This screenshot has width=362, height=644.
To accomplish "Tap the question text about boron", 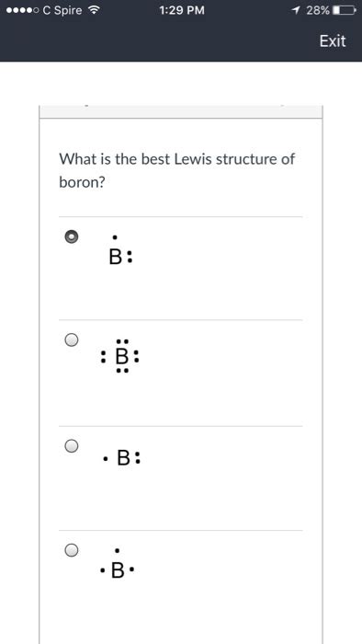I will 176,170.
